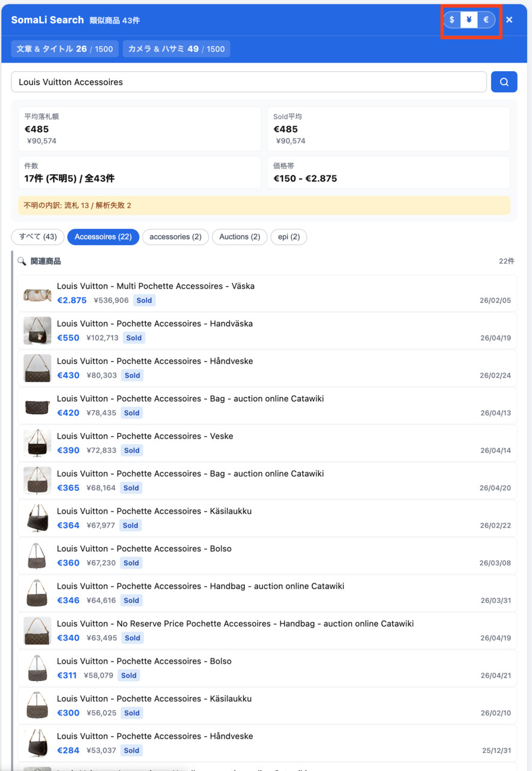The image size is (532, 771).
Task: Click the 26/04/21 date
Action: pyautogui.click(x=495, y=676)
